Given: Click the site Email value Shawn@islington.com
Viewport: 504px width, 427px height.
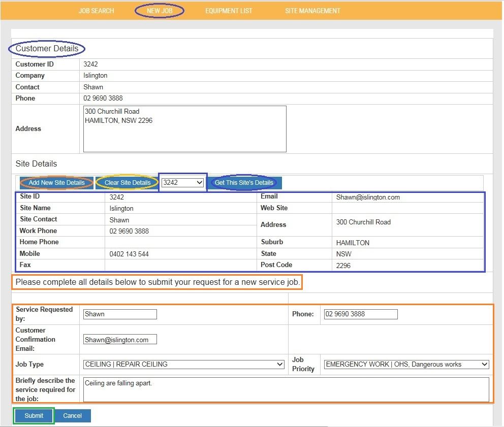Looking at the screenshot, I should pos(368,198).
